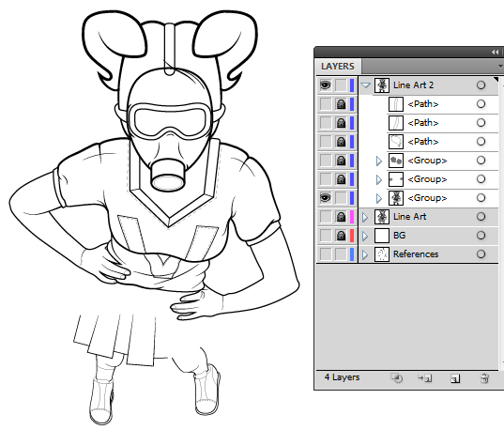
Task: Unlock the BG layer
Action: coord(341,236)
